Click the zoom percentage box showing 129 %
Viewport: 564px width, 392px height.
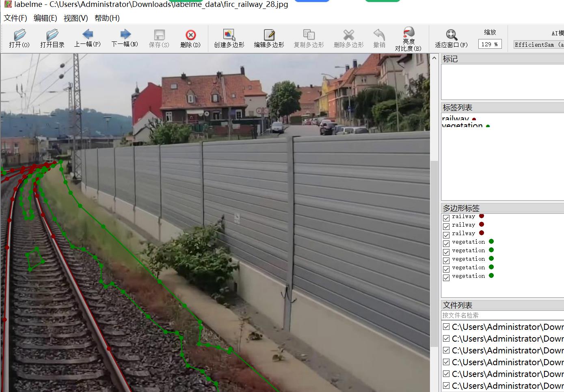(x=490, y=44)
